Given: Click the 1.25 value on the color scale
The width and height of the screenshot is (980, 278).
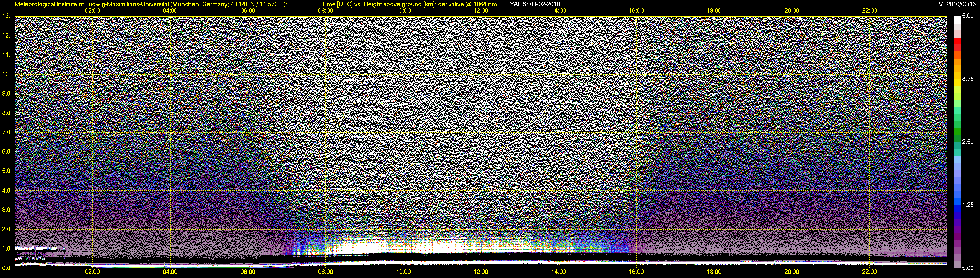Looking at the screenshot, I should pos(968,205).
